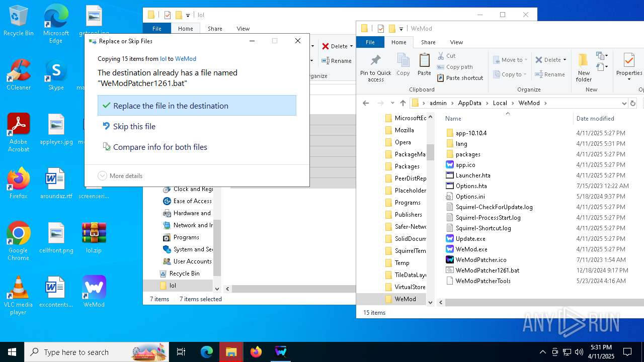Open Copy to dropdown in WeMod window
Viewport: 644px width, 362px height.
click(510, 74)
